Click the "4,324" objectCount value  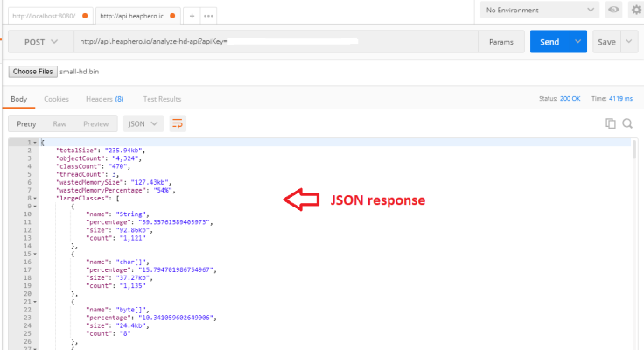tap(125, 158)
